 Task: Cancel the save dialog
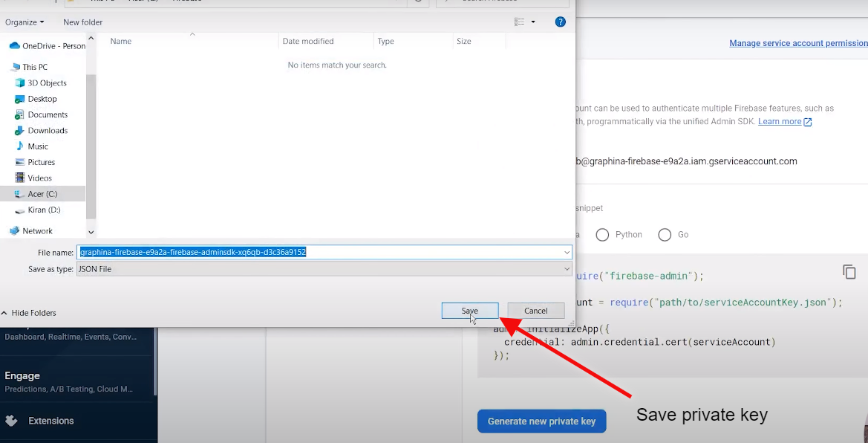point(536,311)
